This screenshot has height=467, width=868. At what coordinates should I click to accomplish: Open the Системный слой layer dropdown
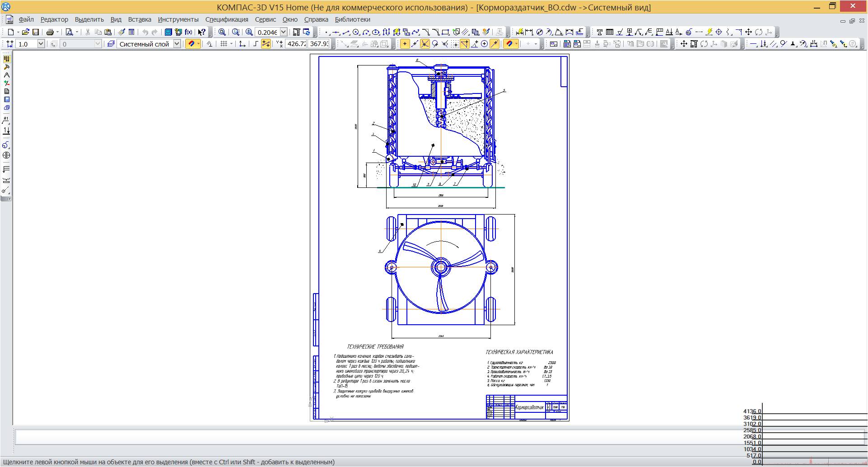tap(177, 44)
